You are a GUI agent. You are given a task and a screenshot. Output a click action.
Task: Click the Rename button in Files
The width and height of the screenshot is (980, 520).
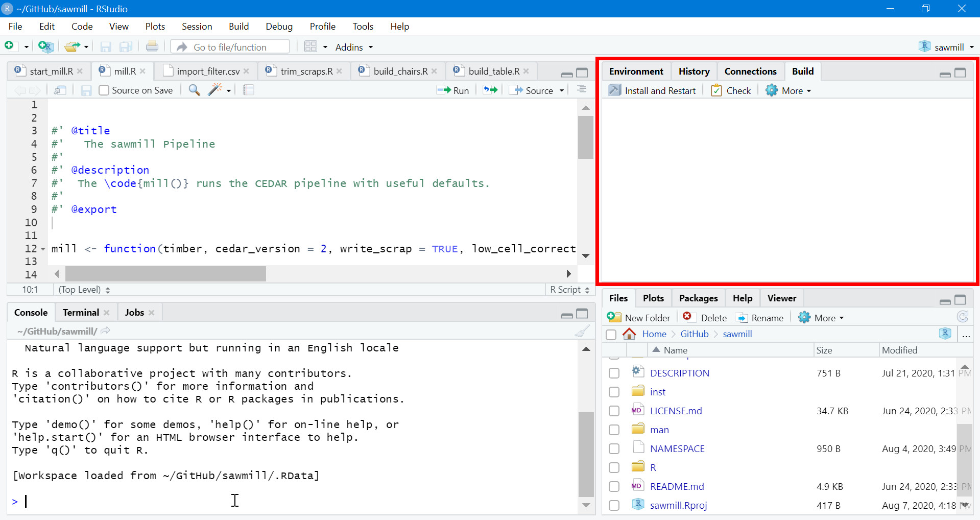pos(759,318)
